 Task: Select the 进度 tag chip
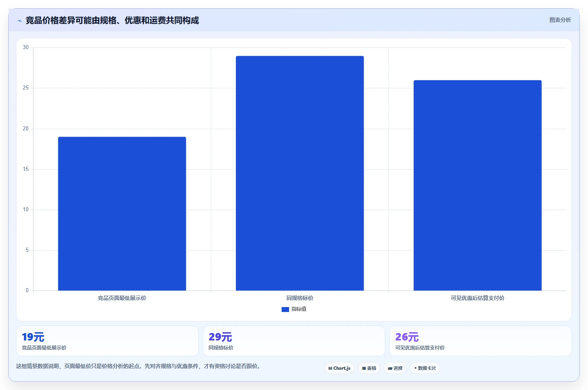click(x=395, y=368)
